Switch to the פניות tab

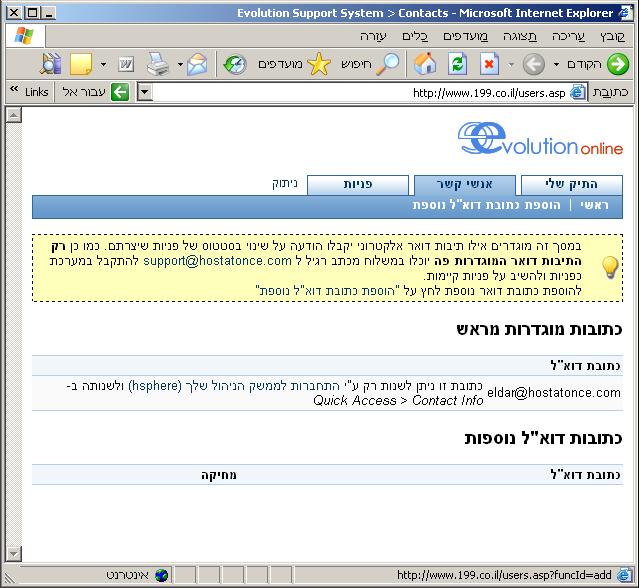(358, 185)
